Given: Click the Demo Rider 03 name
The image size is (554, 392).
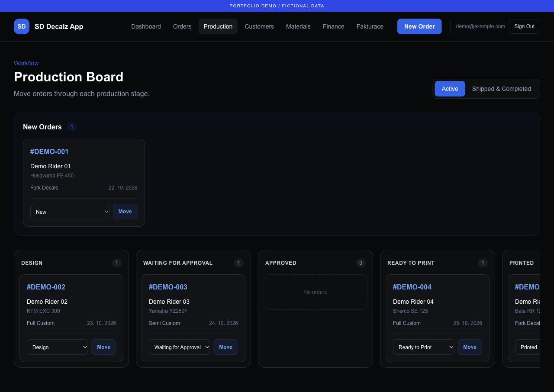Looking at the screenshot, I should tap(169, 302).
